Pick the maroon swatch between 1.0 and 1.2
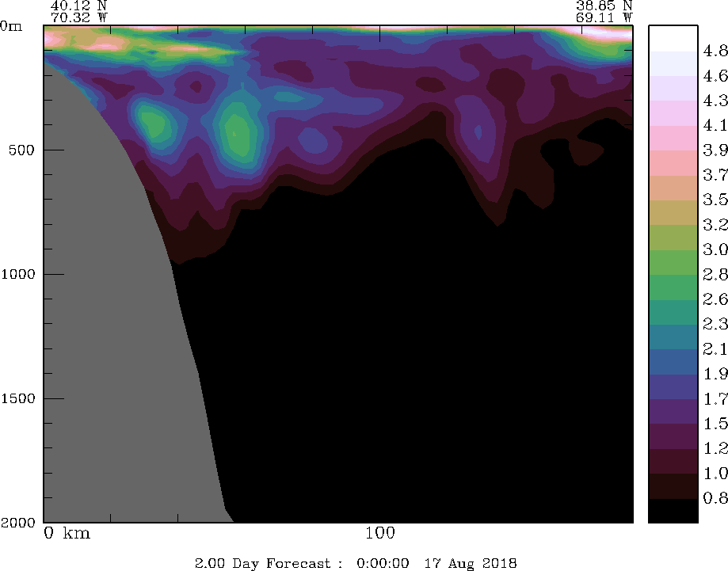Image resolution: width=728 pixels, height=571 pixels. [673, 461]
